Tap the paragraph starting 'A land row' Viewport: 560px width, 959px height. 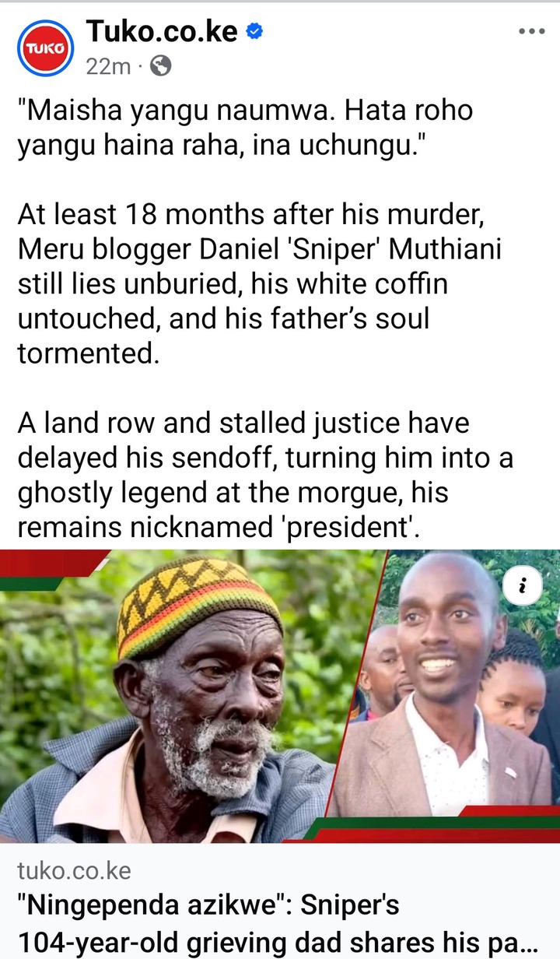(265, 476)
